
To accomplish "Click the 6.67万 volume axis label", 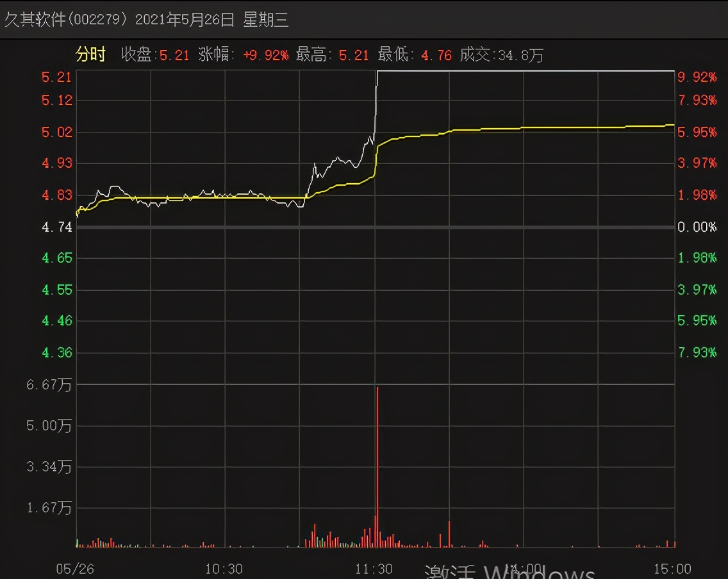I will point(49,385).
